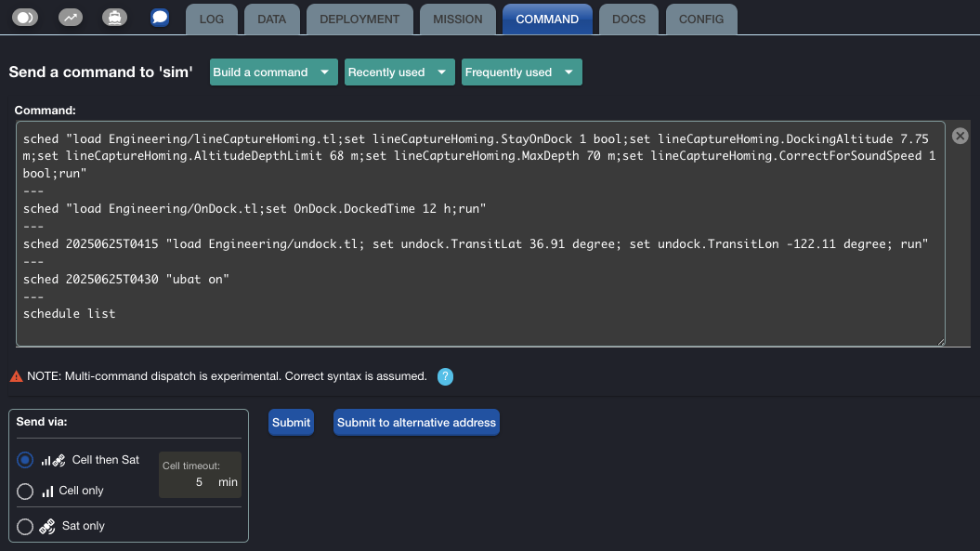Expand the Build a command dropdown
This screenshot has width=980, height=551.
point(273,72)
